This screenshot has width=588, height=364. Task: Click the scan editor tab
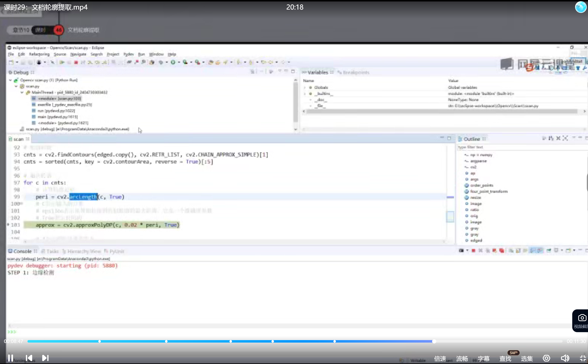click(18, 139)
